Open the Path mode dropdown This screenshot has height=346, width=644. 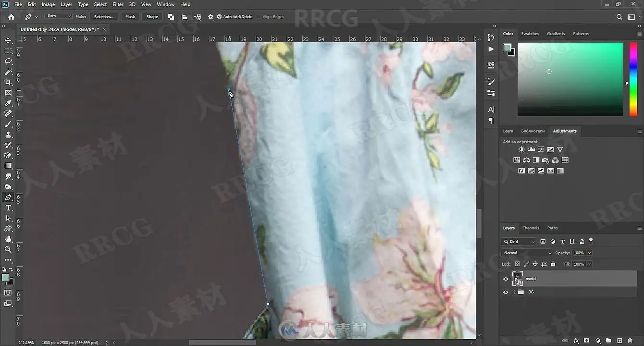[59, 16]
